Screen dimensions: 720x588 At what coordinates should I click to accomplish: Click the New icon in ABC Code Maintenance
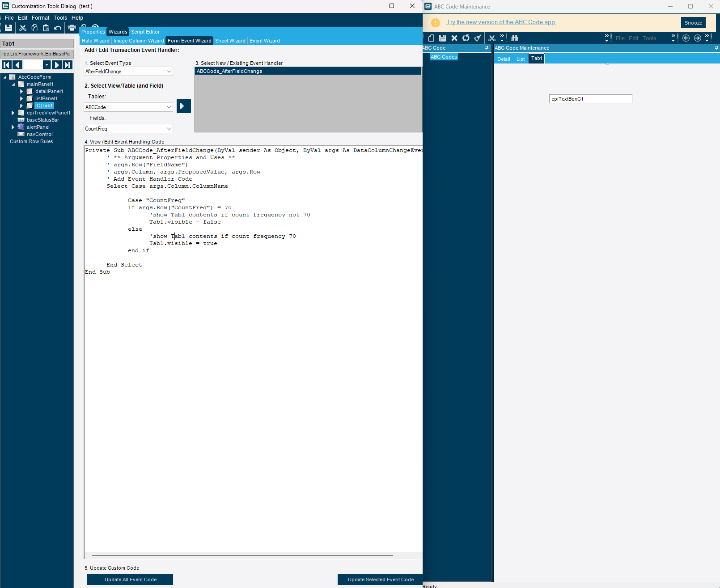point(431,38)
